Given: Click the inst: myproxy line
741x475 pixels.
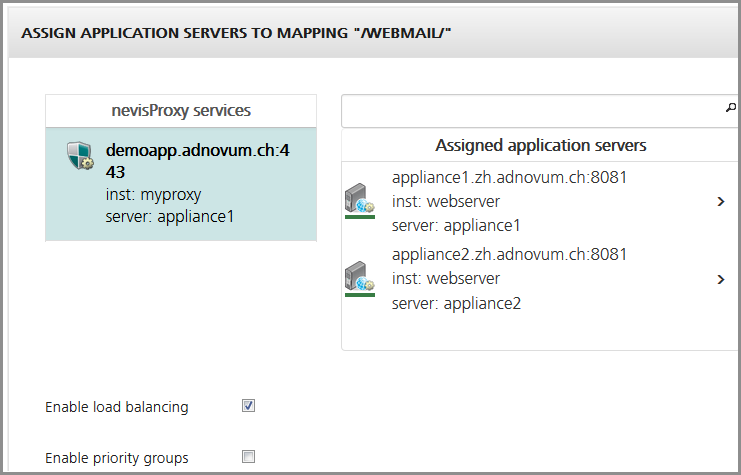Looking at the screenshot, I should click(154, 194).
